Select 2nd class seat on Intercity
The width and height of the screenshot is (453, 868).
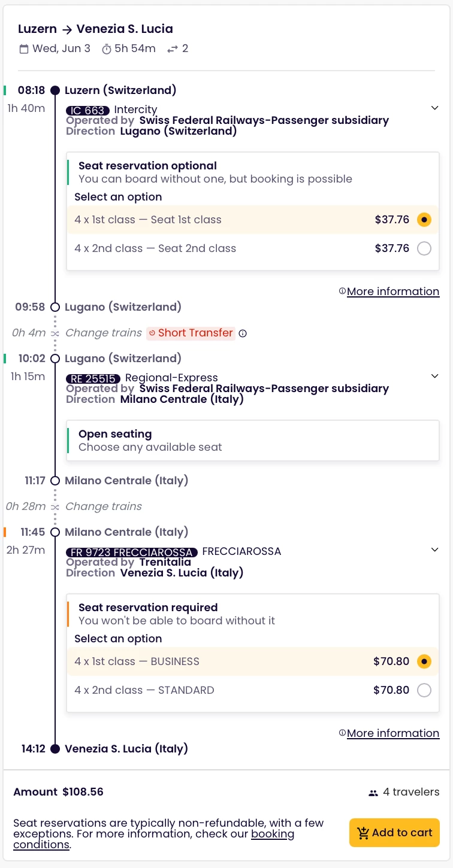pyautogui.click(x=424, y=248)
